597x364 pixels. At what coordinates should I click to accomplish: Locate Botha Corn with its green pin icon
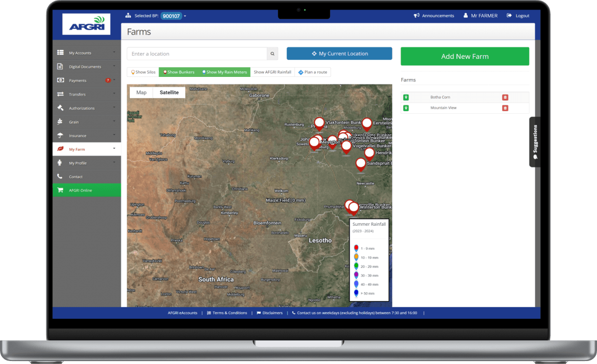tap(406, 98)
